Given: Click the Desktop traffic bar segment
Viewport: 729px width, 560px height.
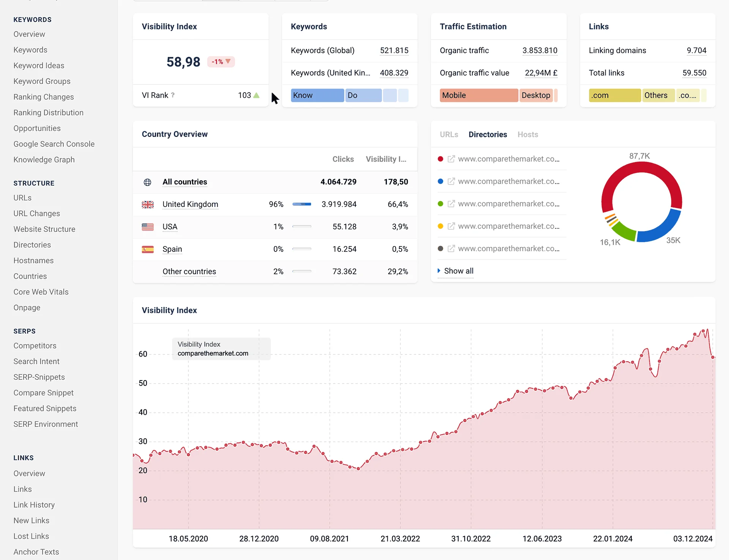Looking at the screenshot, I should pyautogui.click(x=536, y=95).
